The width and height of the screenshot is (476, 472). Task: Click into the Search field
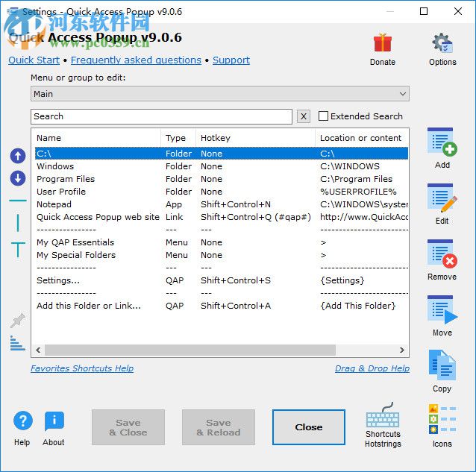161,116
